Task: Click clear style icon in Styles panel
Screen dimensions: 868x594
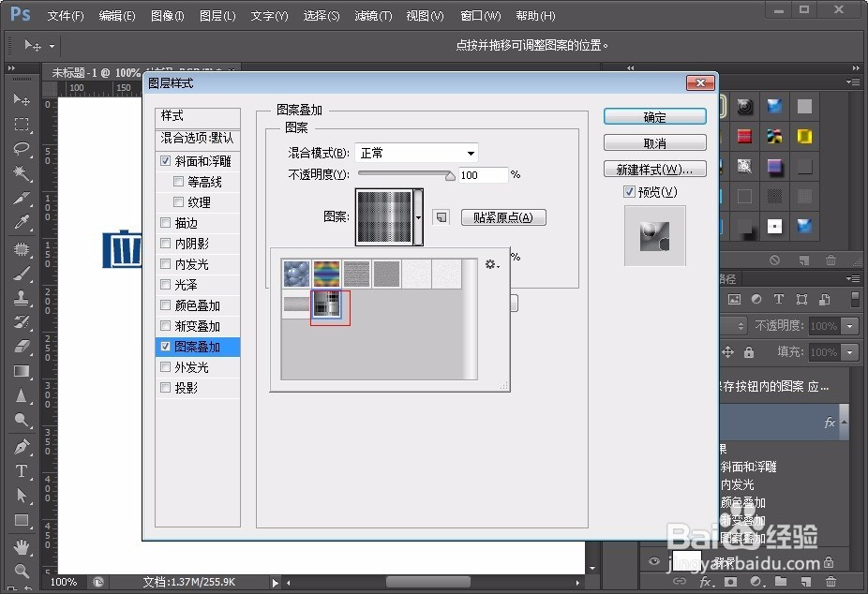Action: (x=775, y=260)
